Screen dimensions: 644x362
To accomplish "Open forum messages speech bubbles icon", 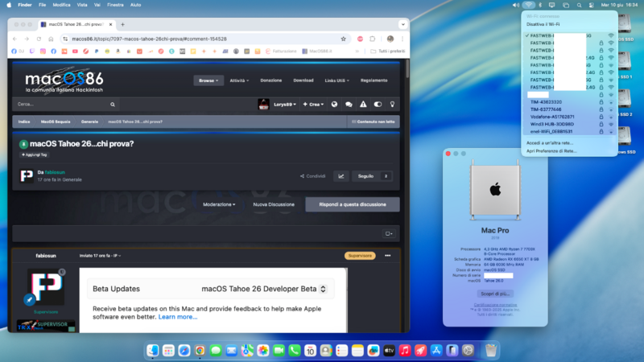I will 349,105.
